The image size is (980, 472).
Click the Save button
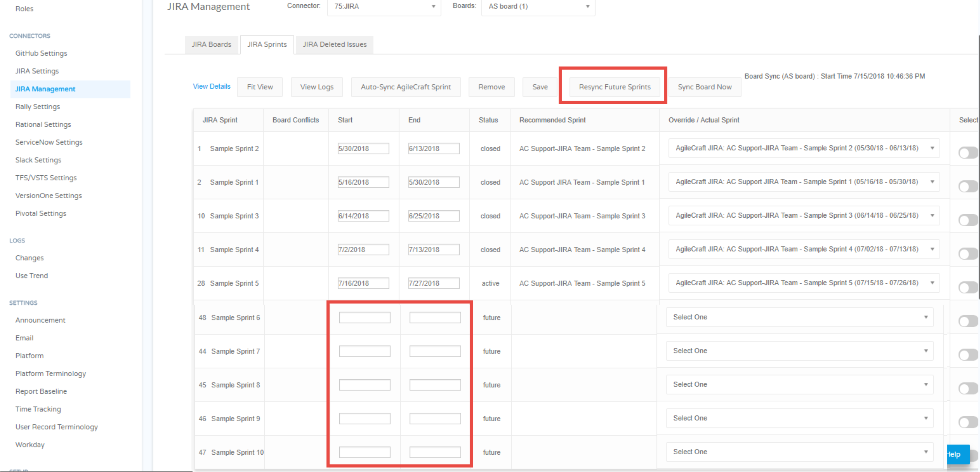540,87
